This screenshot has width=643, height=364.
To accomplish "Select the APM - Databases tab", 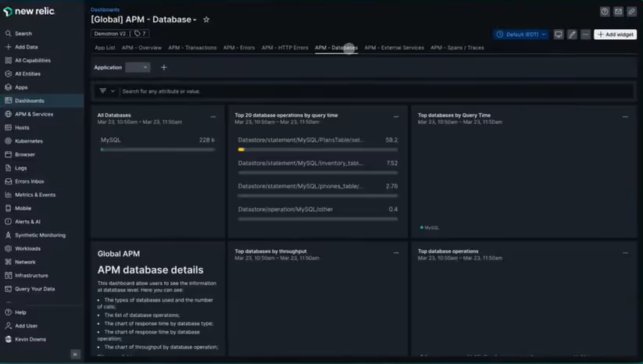I will [x=336, y=48].
